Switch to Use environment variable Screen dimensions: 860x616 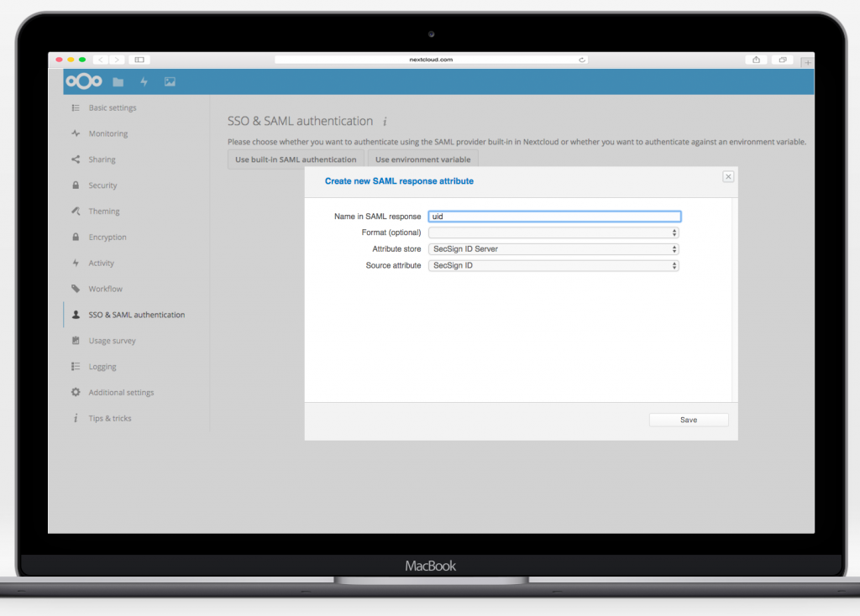pos(422,159)
